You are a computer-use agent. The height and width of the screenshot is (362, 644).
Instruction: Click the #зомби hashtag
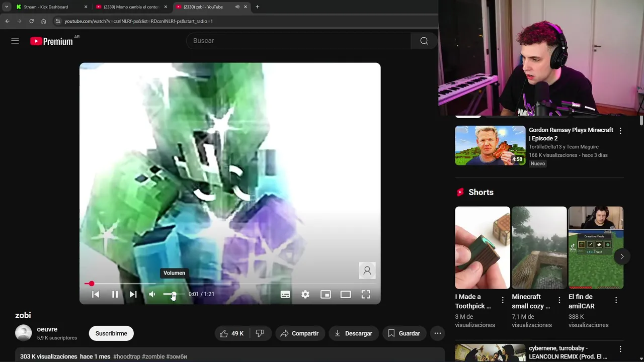[x=177, y=356]
